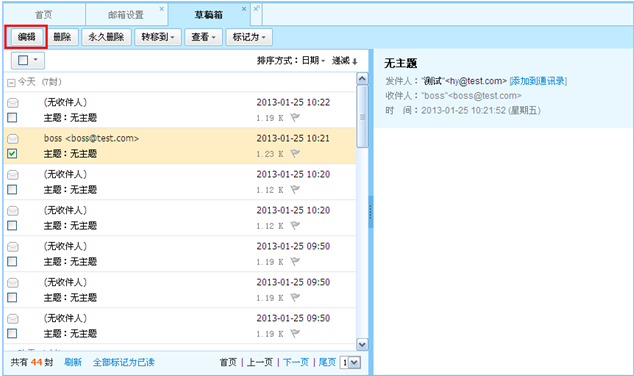The width and height of the screenshot is (634, 376).
Task: Flag the last 09:50 draft
Action: pos(295,334)
